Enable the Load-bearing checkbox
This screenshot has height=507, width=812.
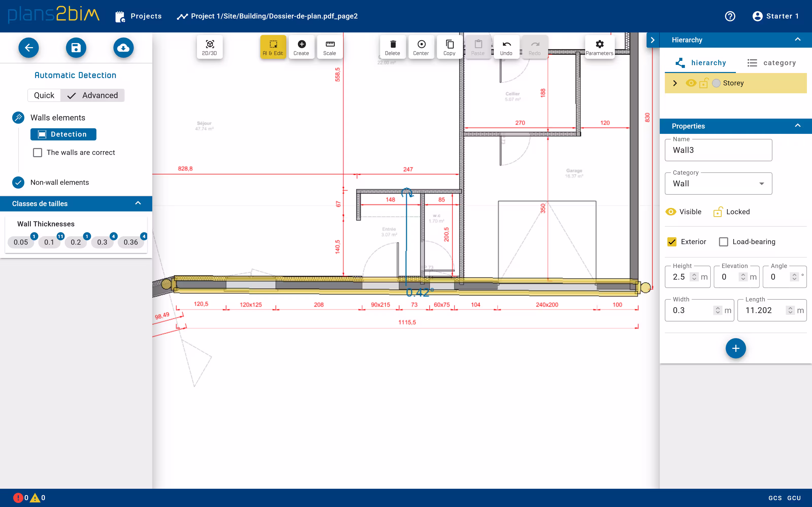(723, 242)
